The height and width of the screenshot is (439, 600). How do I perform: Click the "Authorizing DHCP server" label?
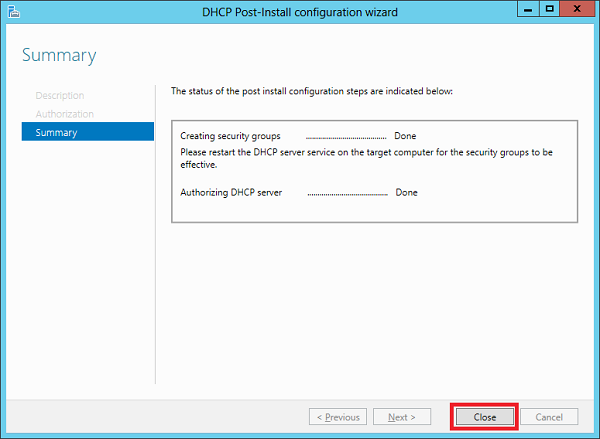coord(231,192)
